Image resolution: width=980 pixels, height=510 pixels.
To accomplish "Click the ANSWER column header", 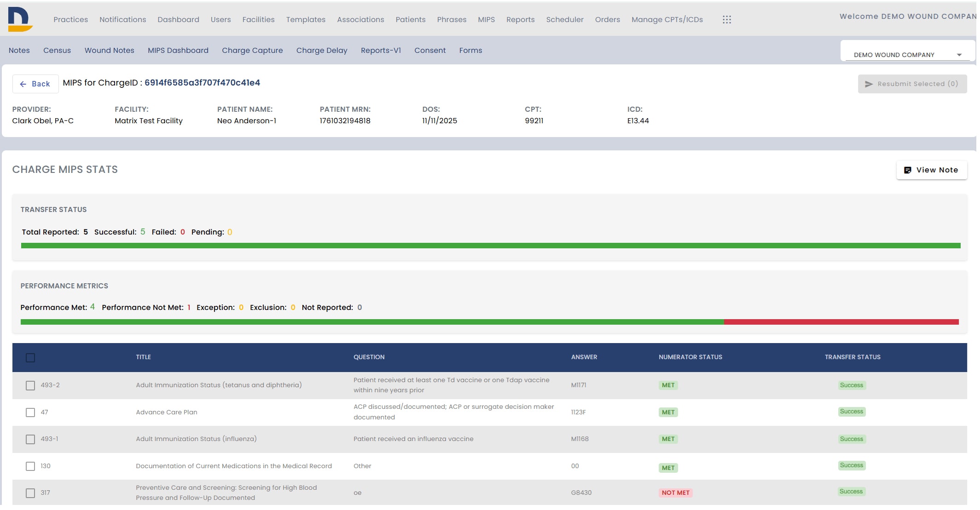I will tap(584, 357).
